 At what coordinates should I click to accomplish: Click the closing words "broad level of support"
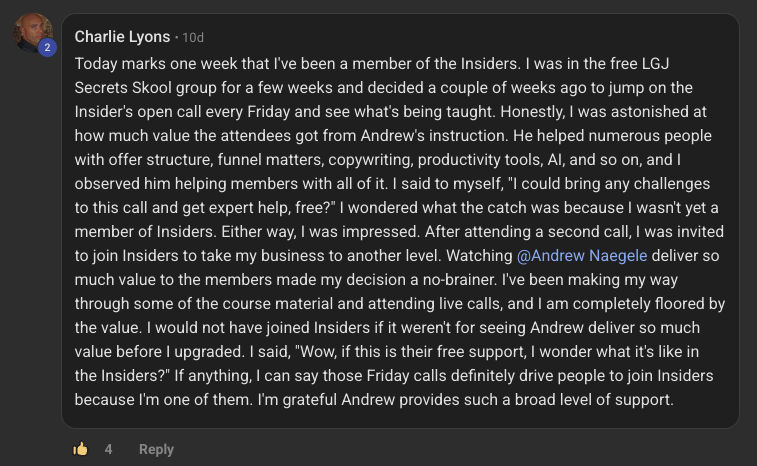[588, 399]
